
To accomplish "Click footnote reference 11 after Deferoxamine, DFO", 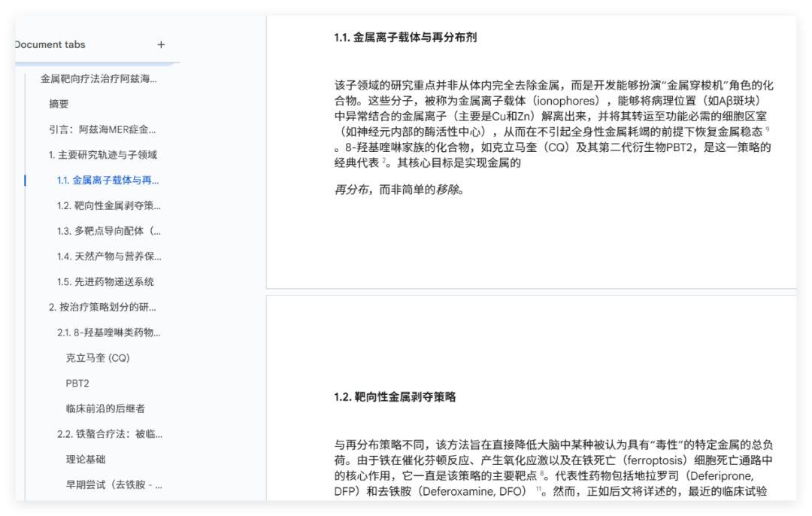I will pyautogui.click(x=538, y=488).
